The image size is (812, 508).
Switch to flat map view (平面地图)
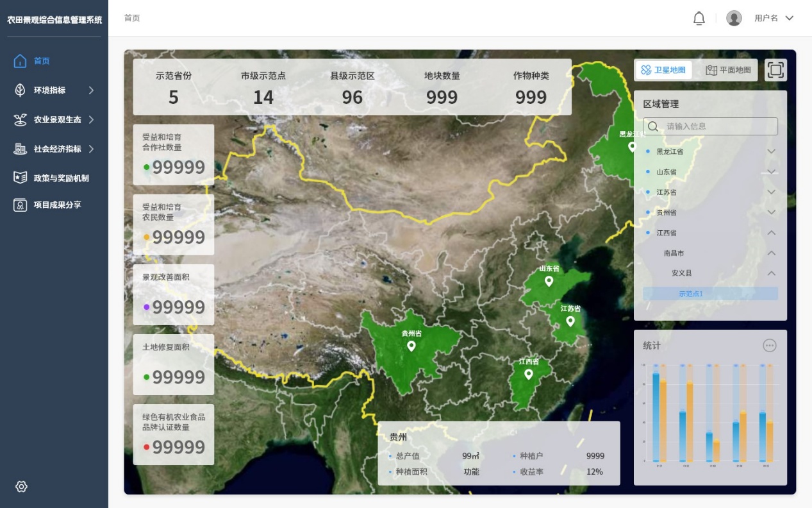pyautogui.click(x=728, y=70)
